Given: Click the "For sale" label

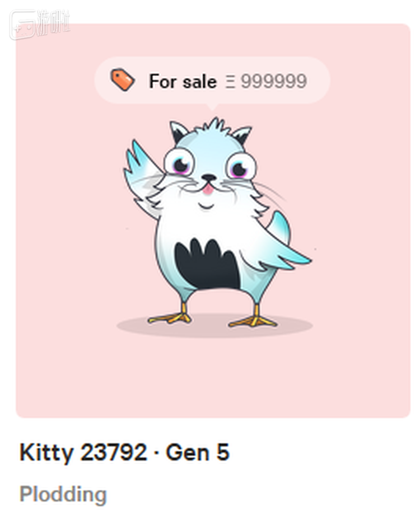Looking at the screenshot, I should click(x=183, y=81).
